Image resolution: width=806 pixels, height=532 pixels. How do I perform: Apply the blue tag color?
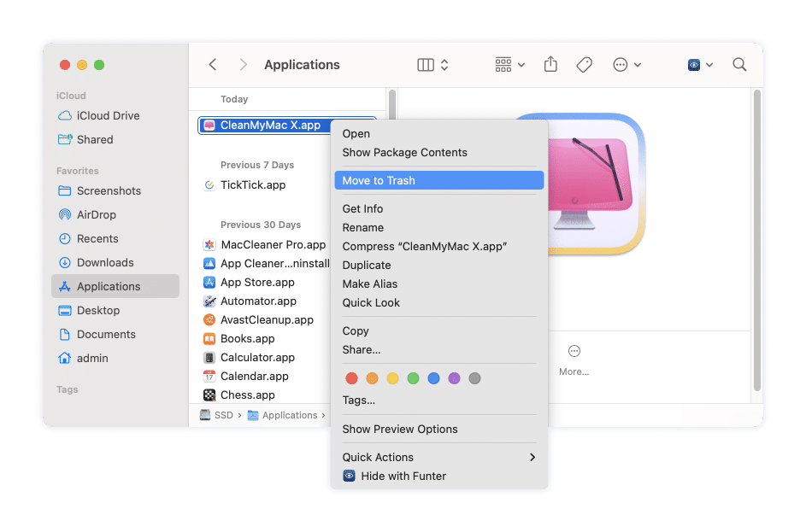434,378
